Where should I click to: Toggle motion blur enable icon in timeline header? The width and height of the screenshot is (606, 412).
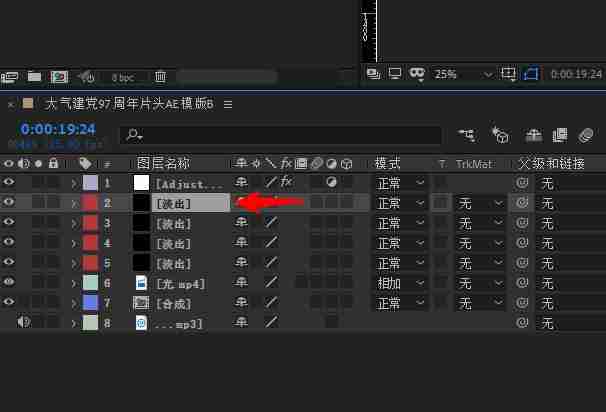[586, 136]
